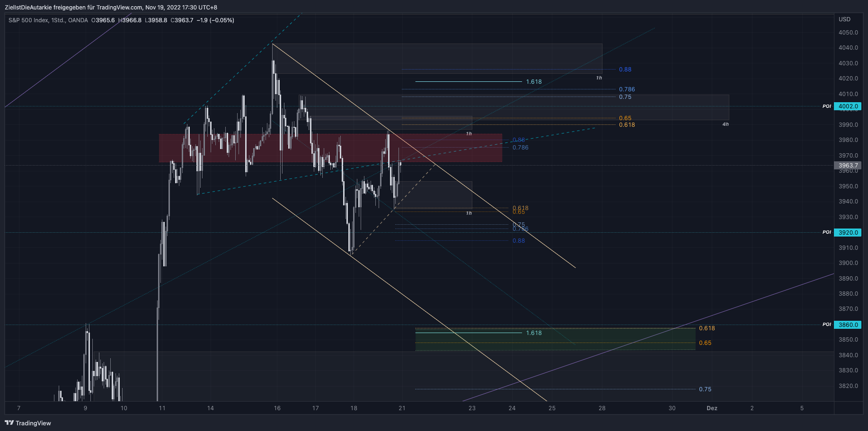Click the red supply zone rectangle

330,148
